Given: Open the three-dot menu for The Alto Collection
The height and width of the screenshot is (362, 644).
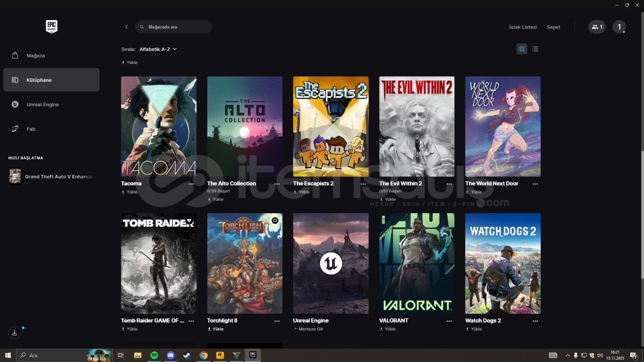Looking at the screenshot, I should 277,184.
